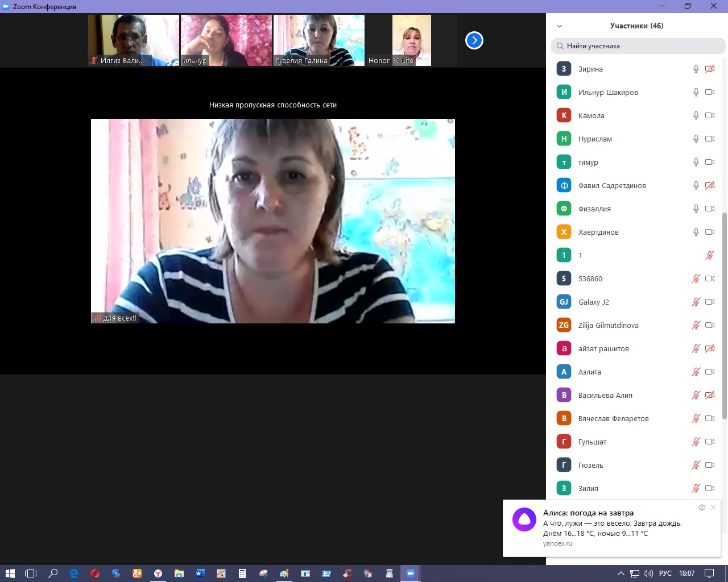Click the muted microphone icon for Zilija Gilmutdinova
Image resolution: width=728 pixels, height=582 pixels.
tap(696, 325)
